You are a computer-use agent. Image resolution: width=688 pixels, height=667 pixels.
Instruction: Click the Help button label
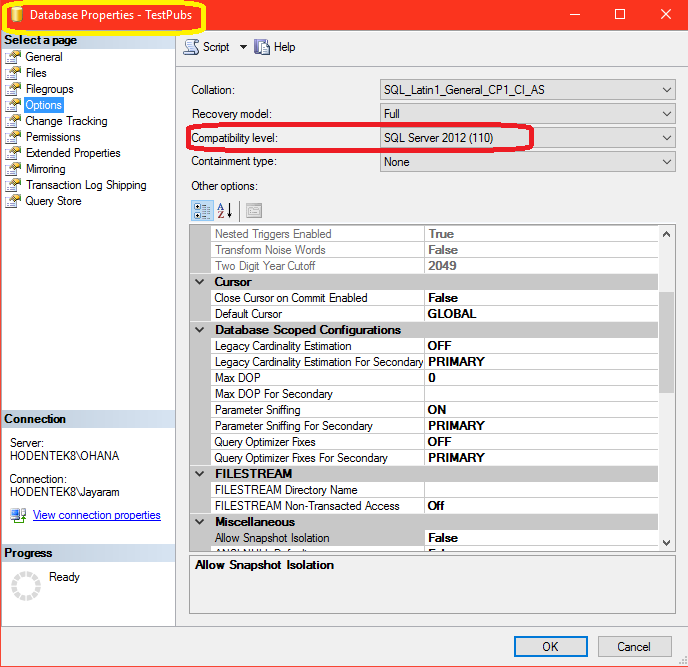click(x=284, y=47)
